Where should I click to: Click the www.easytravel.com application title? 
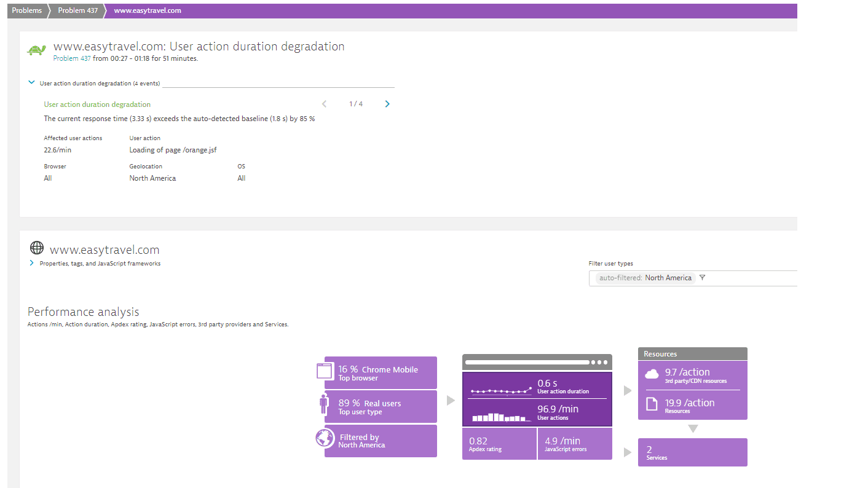coord(105,250)
